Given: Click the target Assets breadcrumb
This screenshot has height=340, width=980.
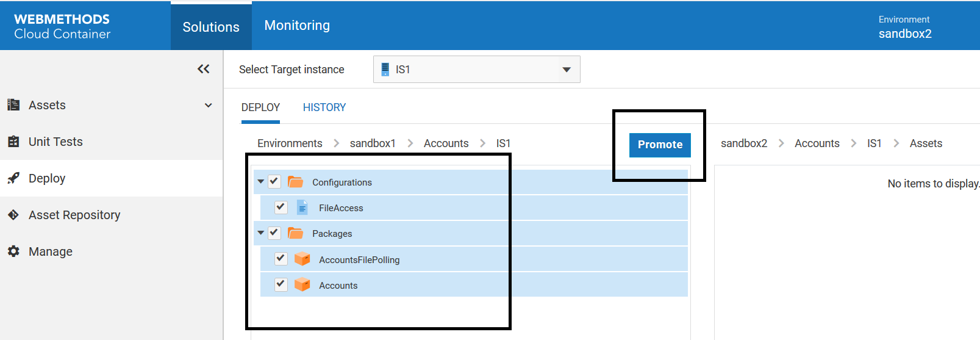Looking at the screenshot, I should (x=926, y=143).
